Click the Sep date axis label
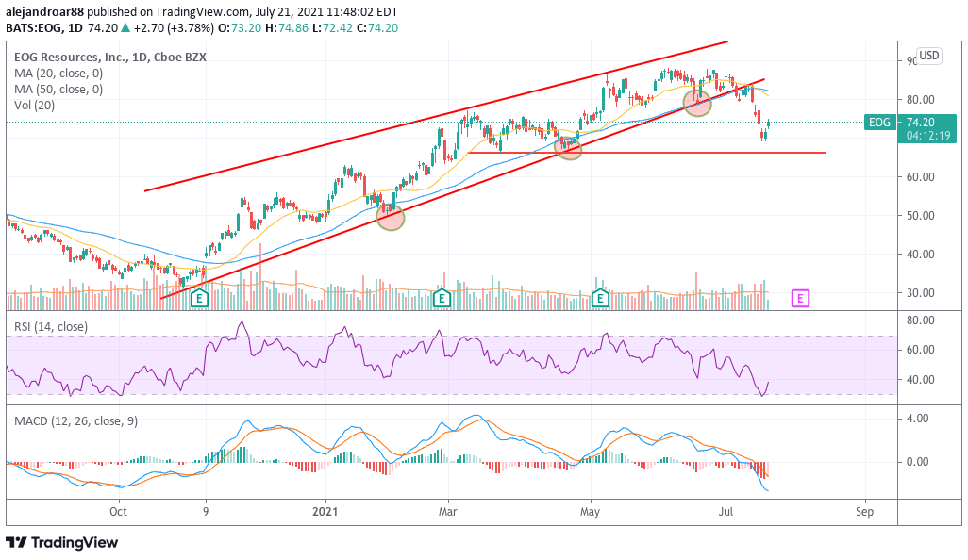This screenshot has height=560, width=968. click(864, 512)
